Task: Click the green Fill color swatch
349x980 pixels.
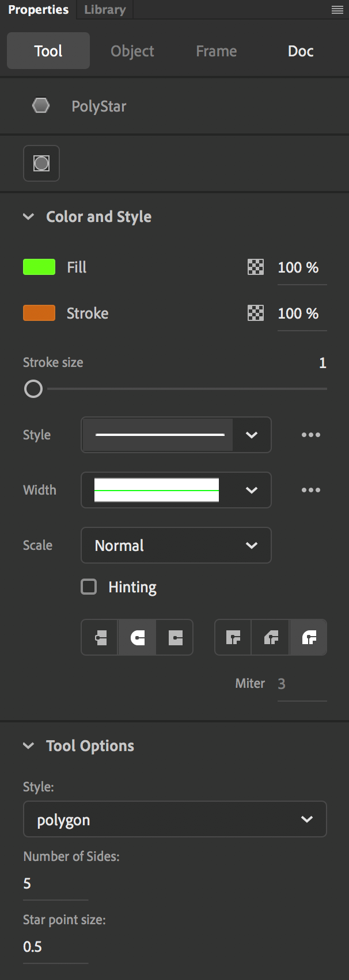Action: 39,267
